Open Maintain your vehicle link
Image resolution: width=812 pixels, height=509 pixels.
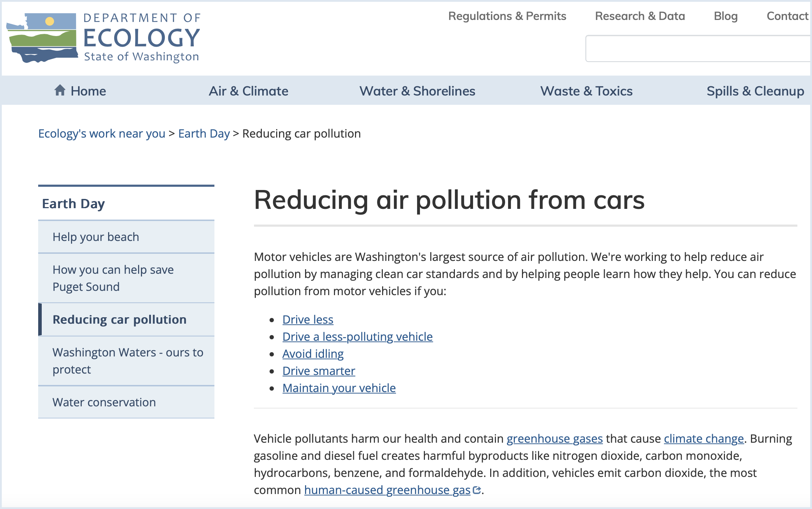click(339, 388)
